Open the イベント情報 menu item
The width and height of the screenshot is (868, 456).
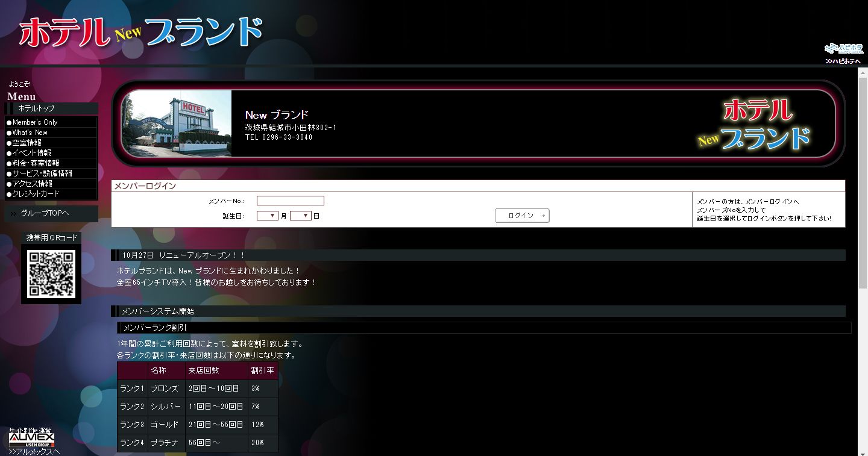point(51,153)
